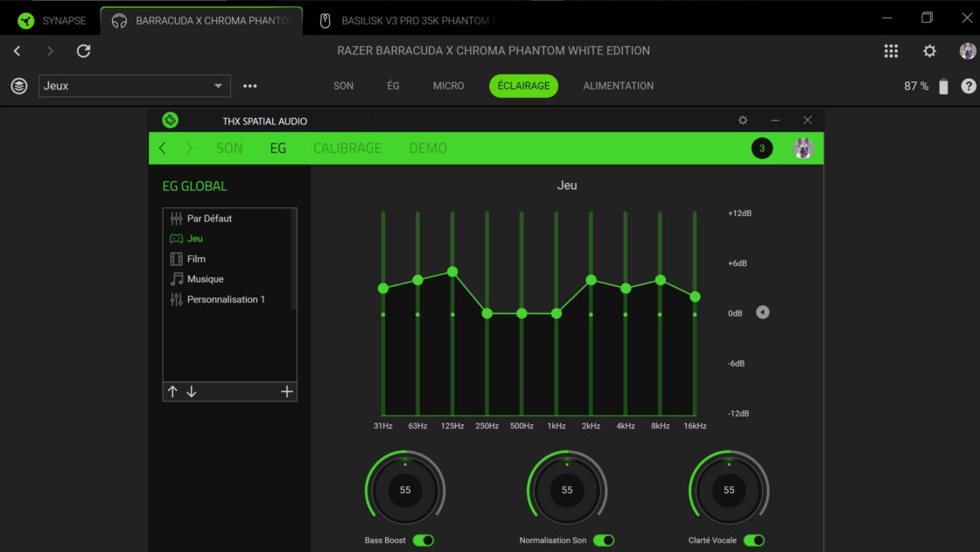Click the help question mark icon

click(x=968, y=86)
